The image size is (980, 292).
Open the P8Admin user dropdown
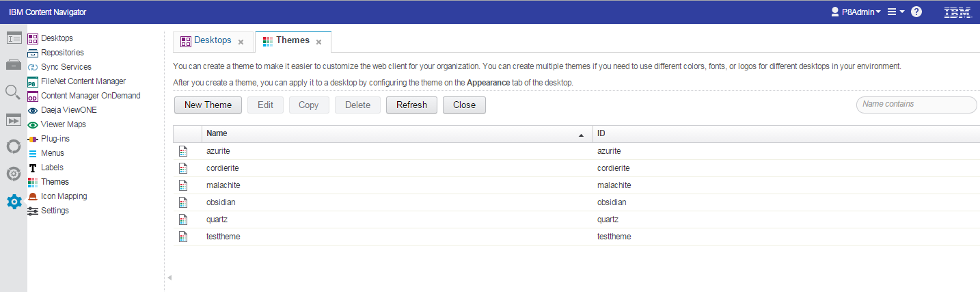coord(856,12)
